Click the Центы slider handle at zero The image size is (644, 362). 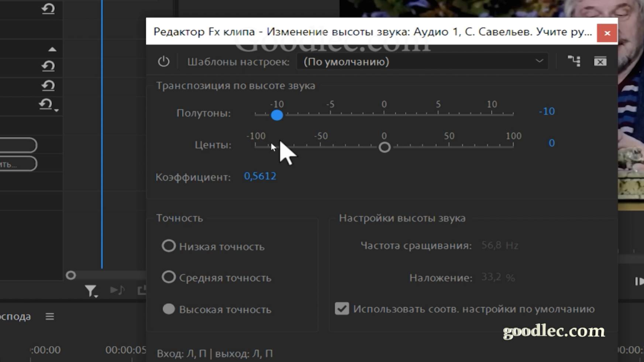pos(385,147)
